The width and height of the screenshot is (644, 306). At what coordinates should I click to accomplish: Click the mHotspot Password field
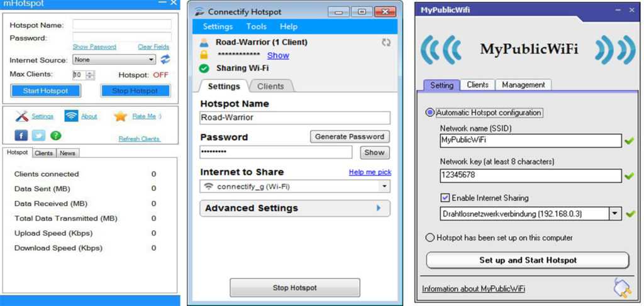(122, 37)
